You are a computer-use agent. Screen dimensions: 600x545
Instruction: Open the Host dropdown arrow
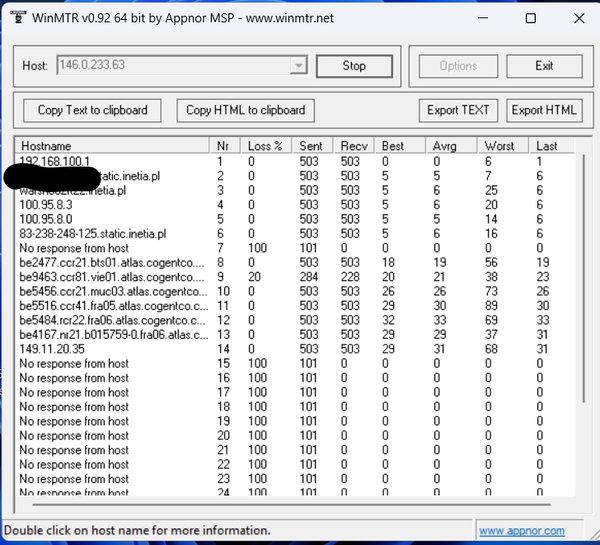298,66
